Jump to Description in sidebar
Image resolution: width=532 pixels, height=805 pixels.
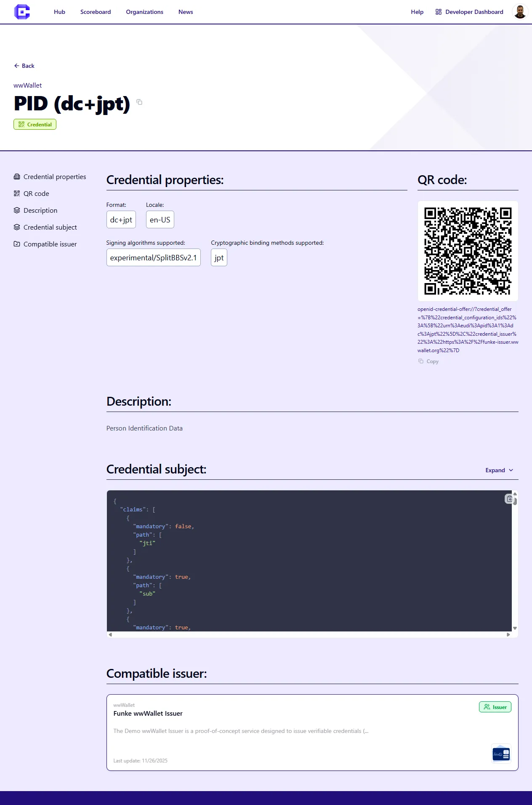point(35,210)
